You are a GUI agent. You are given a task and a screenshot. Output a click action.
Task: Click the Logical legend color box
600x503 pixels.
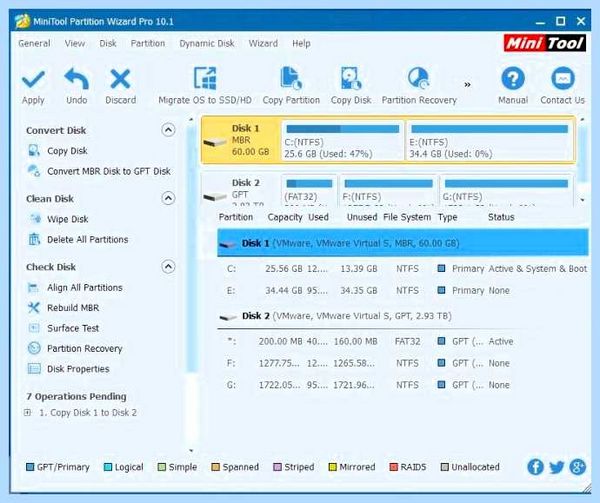click(x=108, y=467)
